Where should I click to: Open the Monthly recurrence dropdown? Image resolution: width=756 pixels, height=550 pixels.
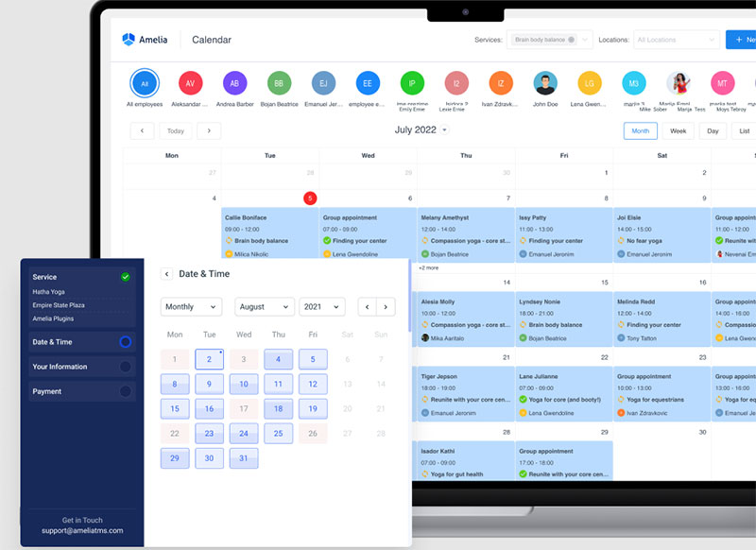(x=191, y=306)
